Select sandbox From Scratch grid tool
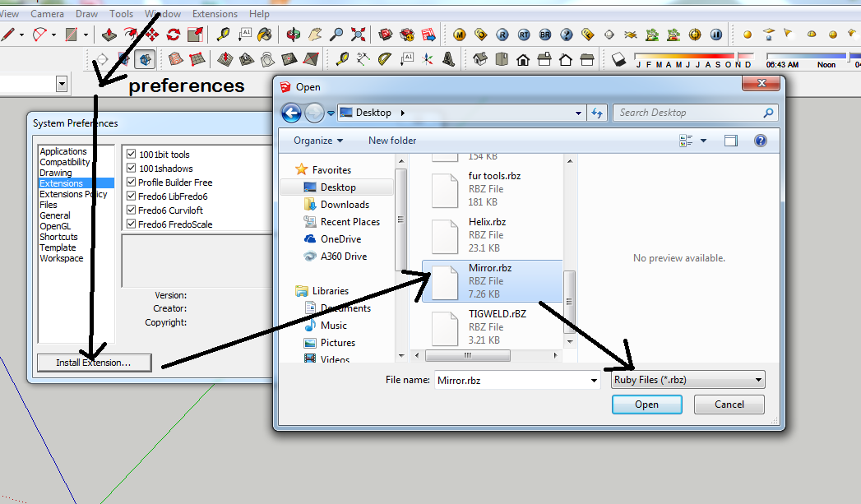The height and width of the screenshot is (504, 861). point(197,58)
